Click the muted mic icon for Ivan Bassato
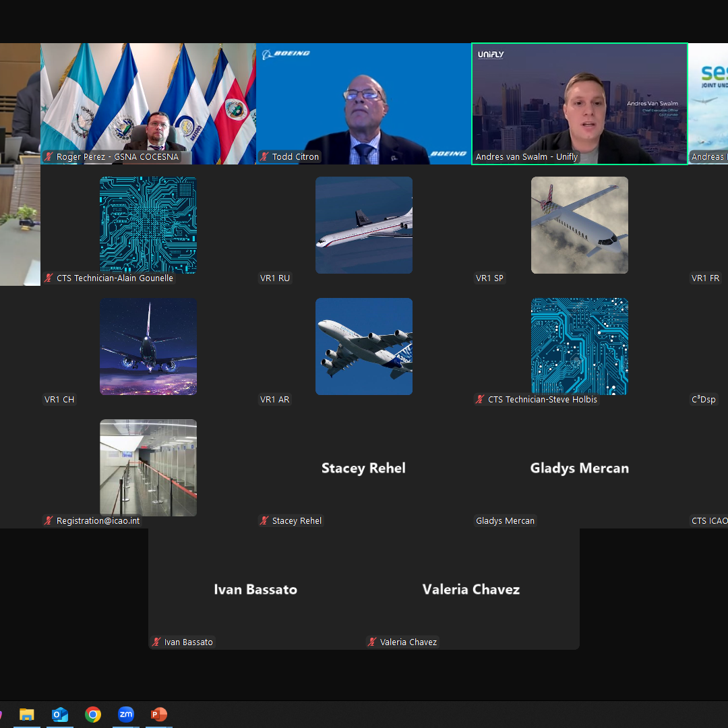Viewport: 728px width, 728px height. point(157,642)
